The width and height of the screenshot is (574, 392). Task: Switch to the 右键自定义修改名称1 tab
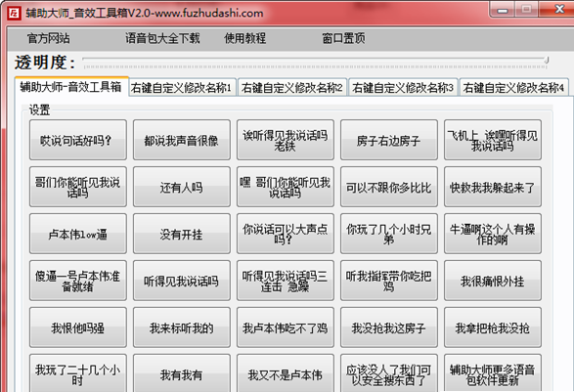coord(182,88)
